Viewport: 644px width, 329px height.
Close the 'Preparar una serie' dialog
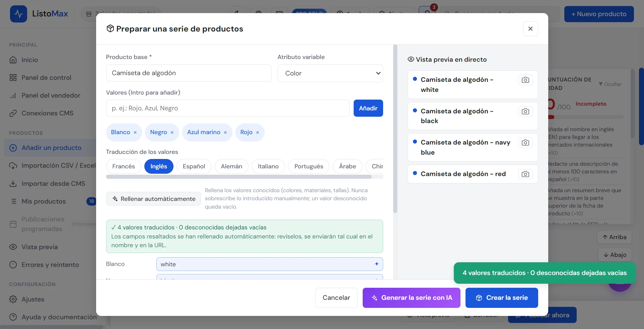click(x=530, y=29)
